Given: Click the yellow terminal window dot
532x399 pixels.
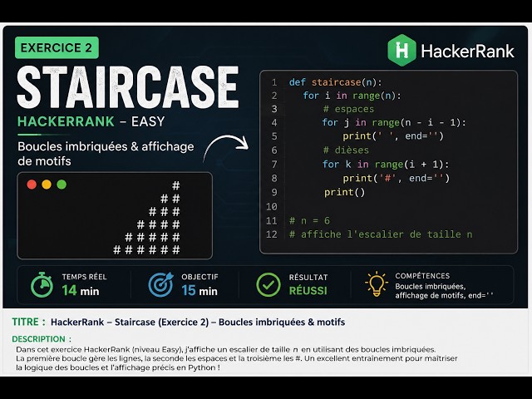Looking at the screenshot, I should click(47, 185).
